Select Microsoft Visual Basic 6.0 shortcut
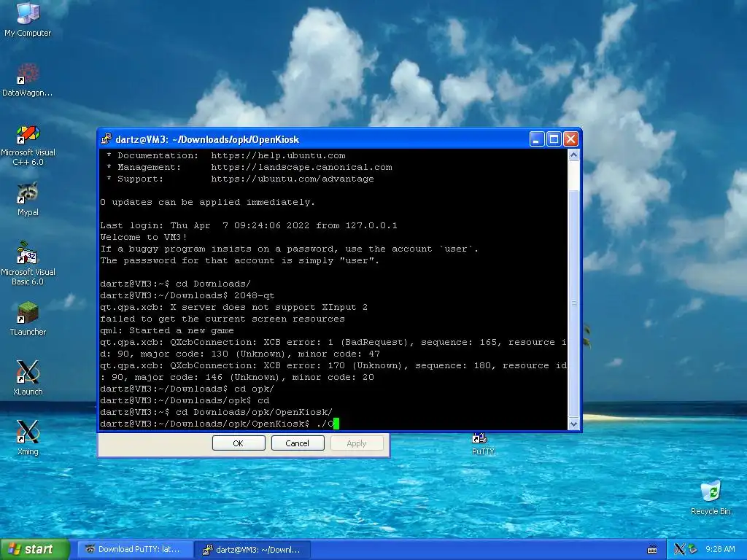This screenshot has height=560, width=747. point(28,264)
